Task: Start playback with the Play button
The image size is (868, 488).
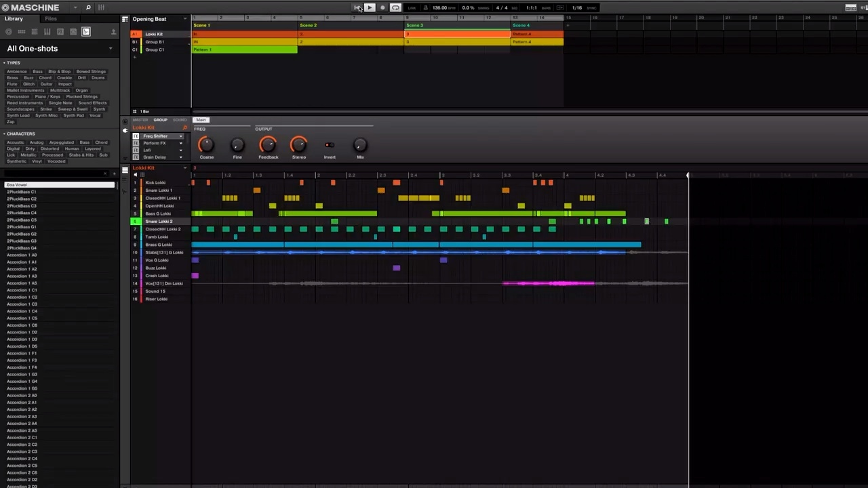Action: [370, 7]
